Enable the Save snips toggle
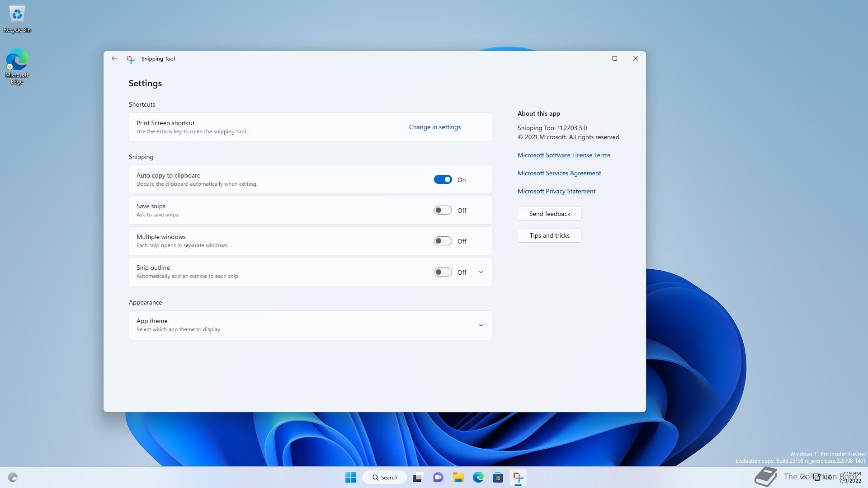The image size is (868, 488). click(x=443, y=210)
